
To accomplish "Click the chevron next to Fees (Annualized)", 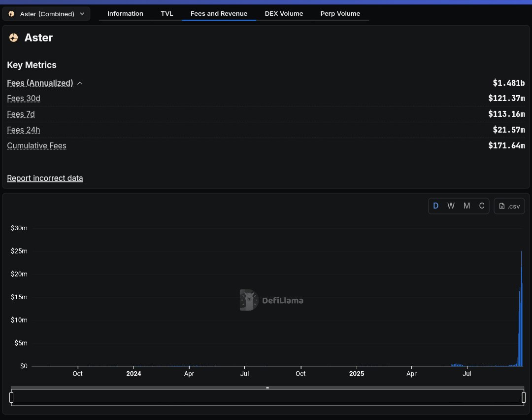I will pyautogui.click(x=80, y=83).
